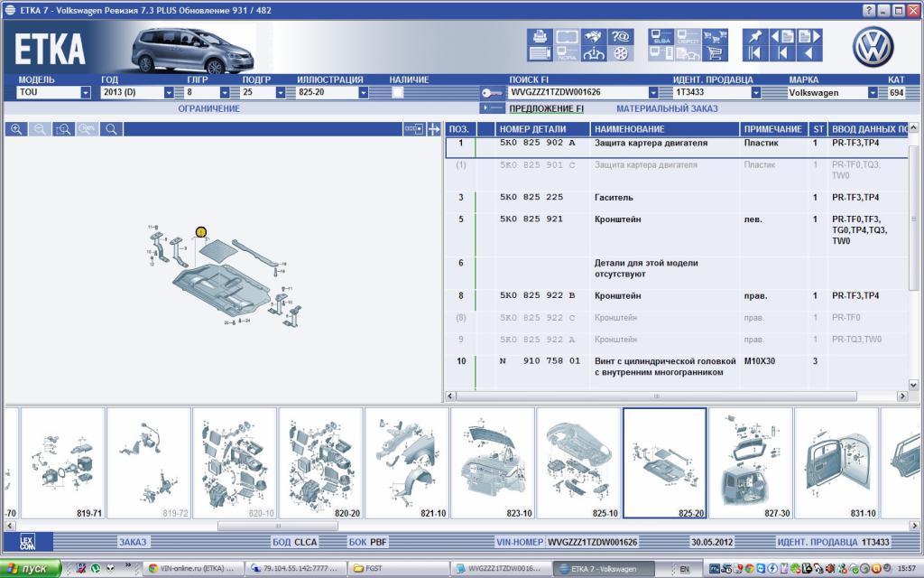Select thumbnail illustration 819-71
The width and height of the screenshot is (924, 578).
coord(63,463)
